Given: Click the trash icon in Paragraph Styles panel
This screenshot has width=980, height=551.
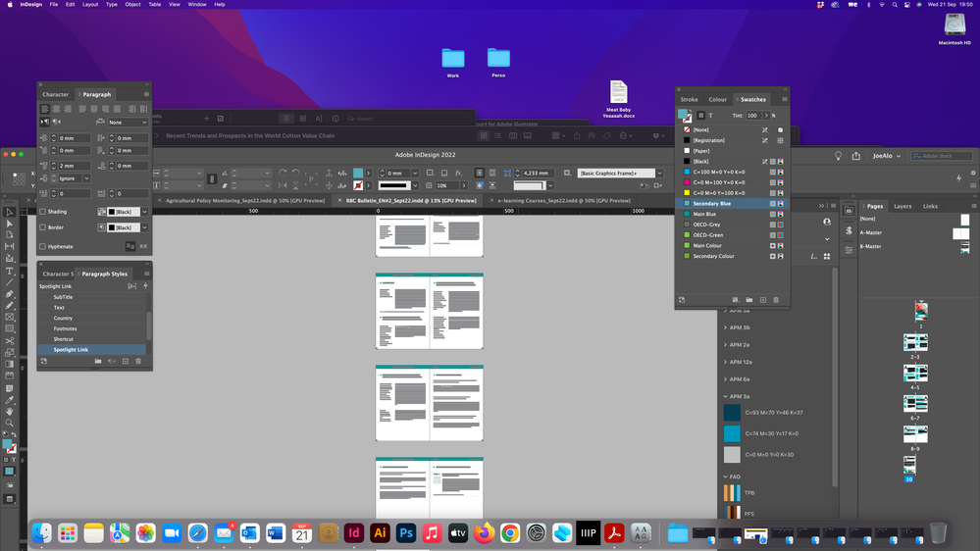Looking at the screenshot, I should point(138,361).
